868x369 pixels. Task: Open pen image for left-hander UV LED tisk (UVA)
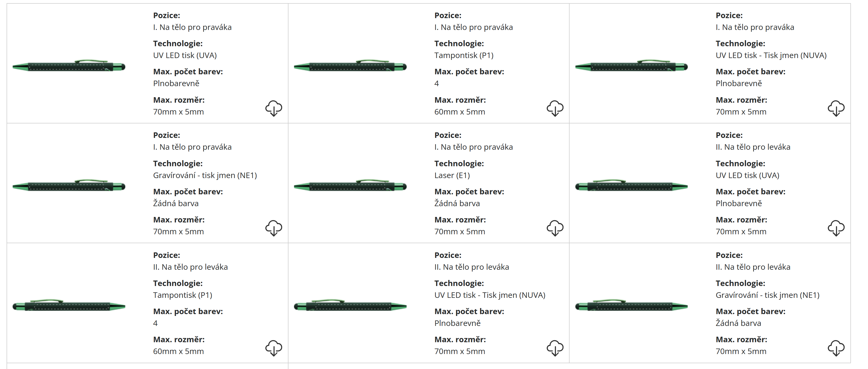631,186
